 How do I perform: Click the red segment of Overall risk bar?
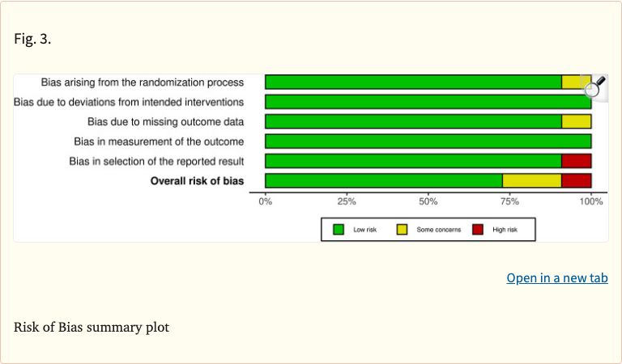point(576,180)
